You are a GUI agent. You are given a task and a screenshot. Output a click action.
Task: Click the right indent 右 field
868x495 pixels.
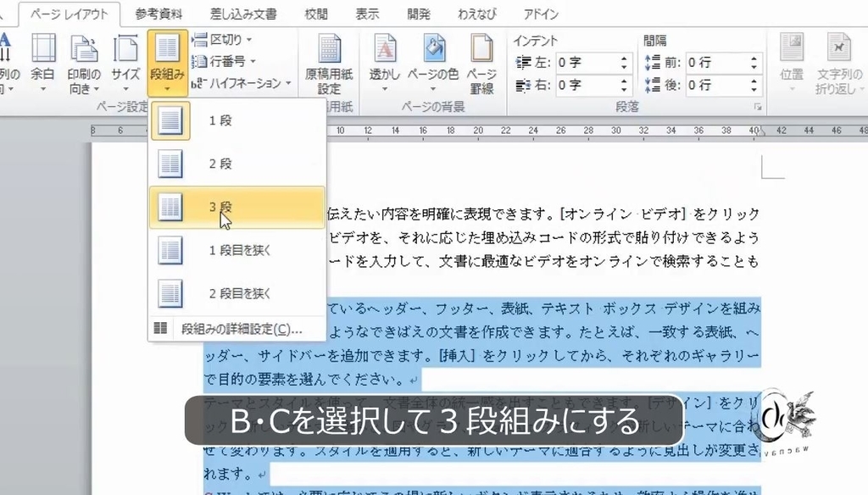(x=587, y=86)
